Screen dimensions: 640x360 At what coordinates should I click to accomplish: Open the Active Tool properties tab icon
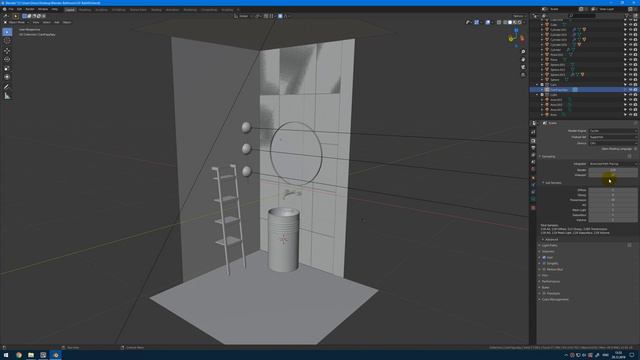click(x=533, y=132)
